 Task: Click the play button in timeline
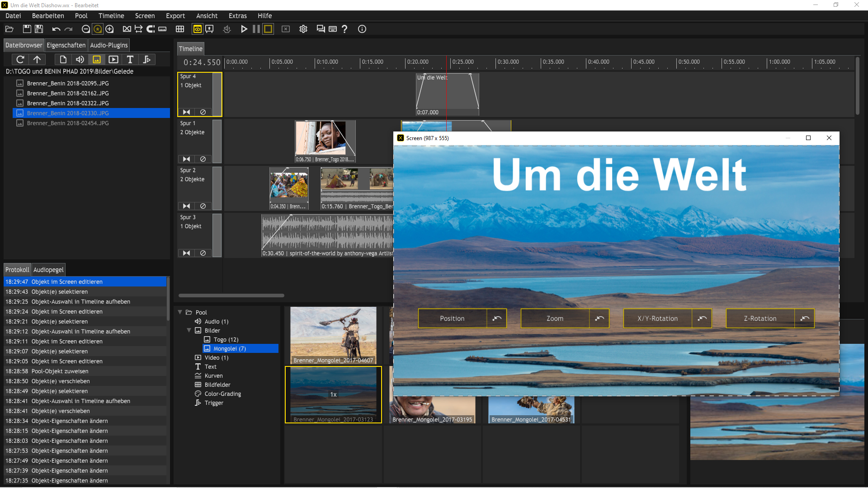243,28
